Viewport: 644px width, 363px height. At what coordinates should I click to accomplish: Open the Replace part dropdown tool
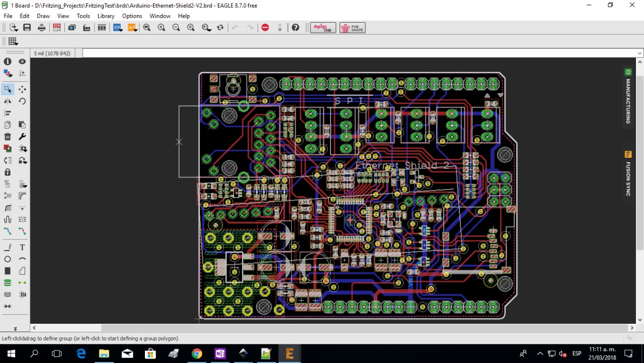pos(22,160)
